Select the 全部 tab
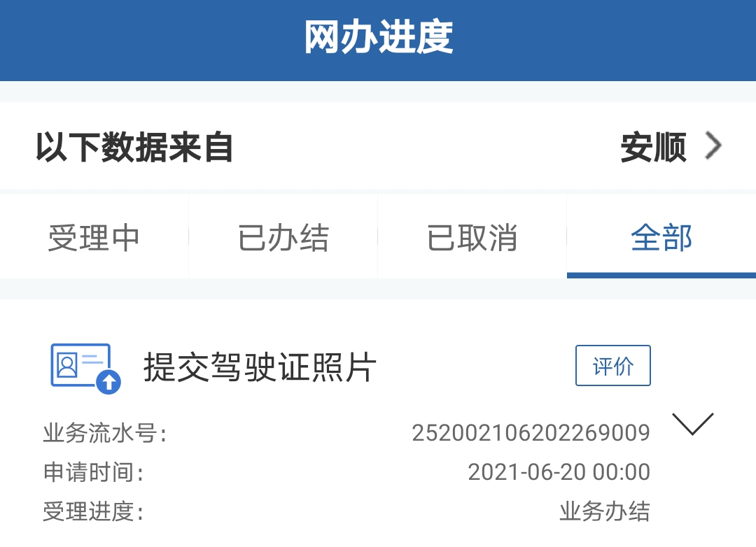The width and height of the screenshot is (756, 547). click(661, 236)
